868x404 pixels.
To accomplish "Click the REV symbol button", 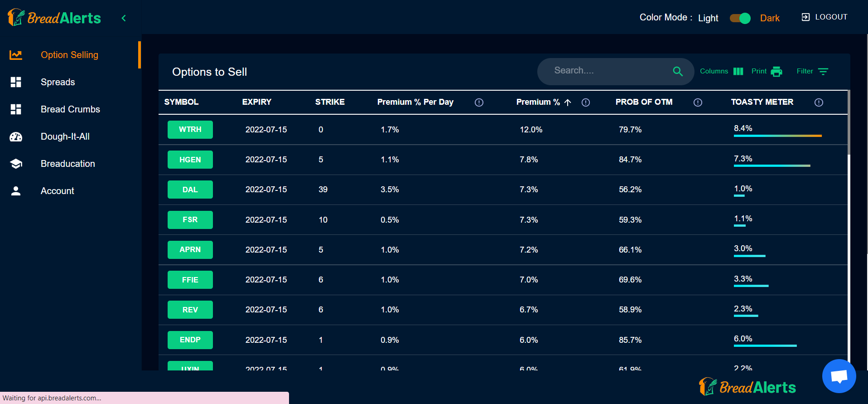I will (190, 310).
